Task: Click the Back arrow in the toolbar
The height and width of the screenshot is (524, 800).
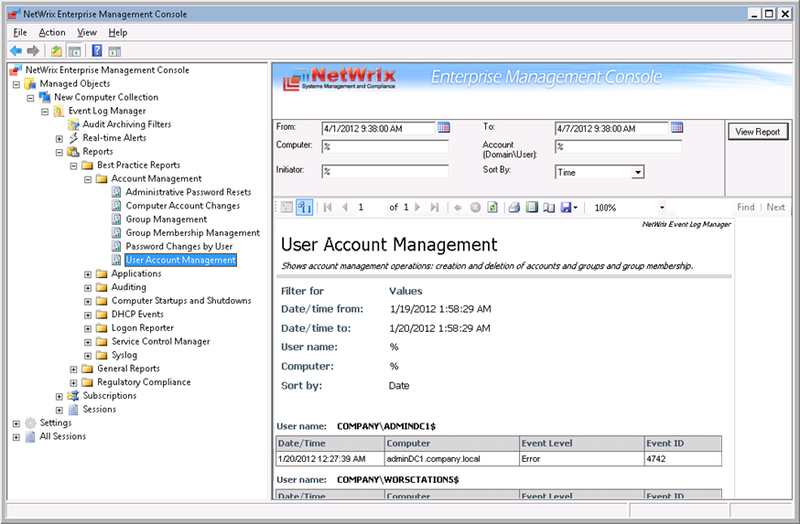Action: (16, 50)
